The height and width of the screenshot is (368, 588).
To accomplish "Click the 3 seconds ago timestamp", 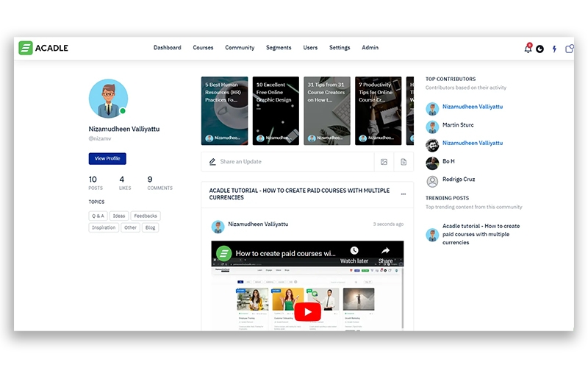I will point(388,224).
